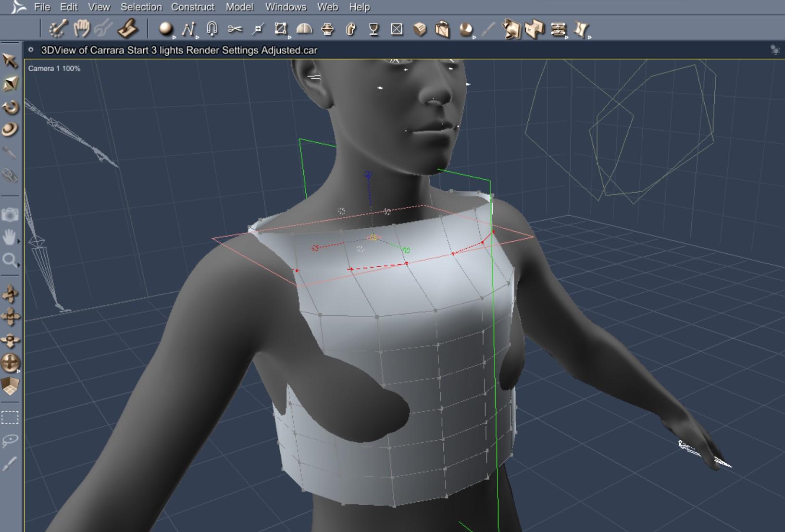785x532 pixels.
Task: Click the magnet-shaped toolbar icon
Action: point(212,29)
